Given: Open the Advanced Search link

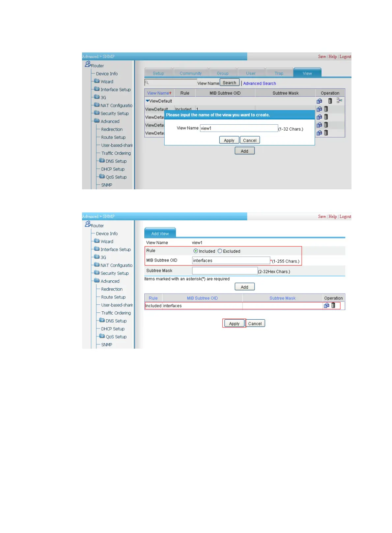Looking at the screenshot, I should click(260, 83).
